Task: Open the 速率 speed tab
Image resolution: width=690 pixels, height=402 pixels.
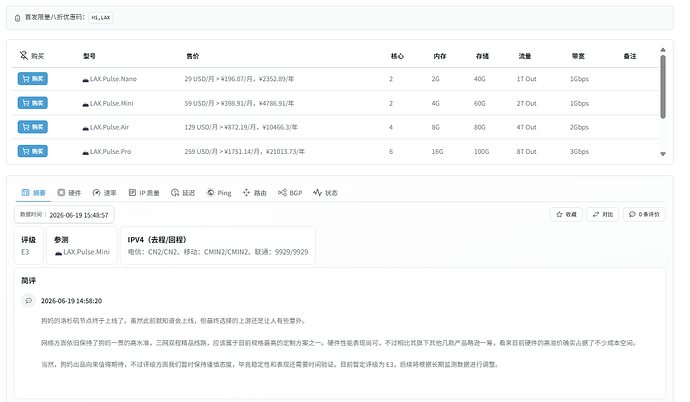Action: [x=104, y=193]
